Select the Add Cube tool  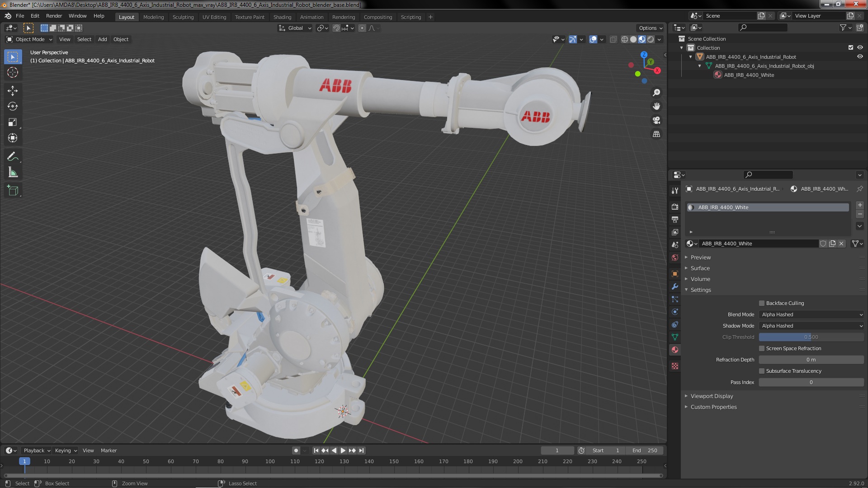[13, 191]
